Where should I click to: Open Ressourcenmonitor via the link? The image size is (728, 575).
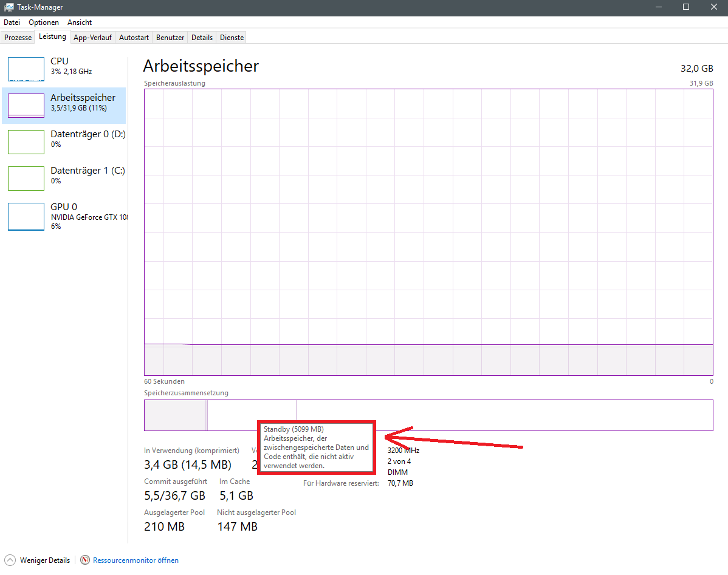[135, 560]
